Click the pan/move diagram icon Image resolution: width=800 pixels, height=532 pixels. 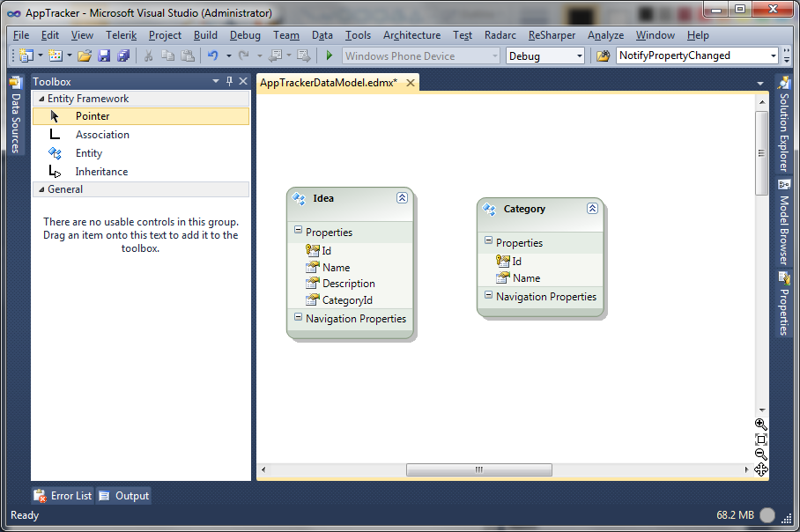[x=760, y=469]
